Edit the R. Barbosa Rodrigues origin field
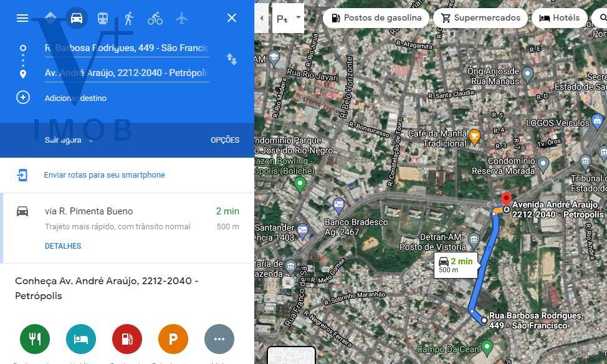Viewport: 607px width, 364px height. coord(127,48)
